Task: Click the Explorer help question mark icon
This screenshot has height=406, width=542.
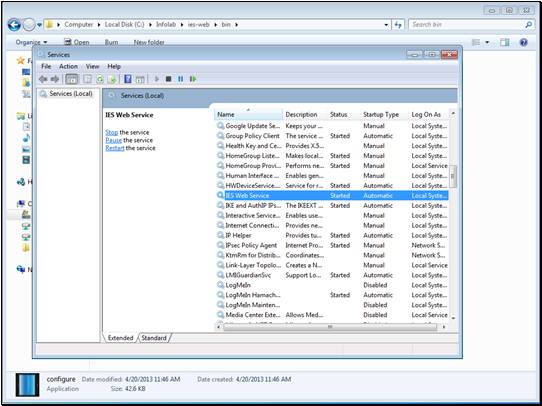Action: [x=523, y=43]
